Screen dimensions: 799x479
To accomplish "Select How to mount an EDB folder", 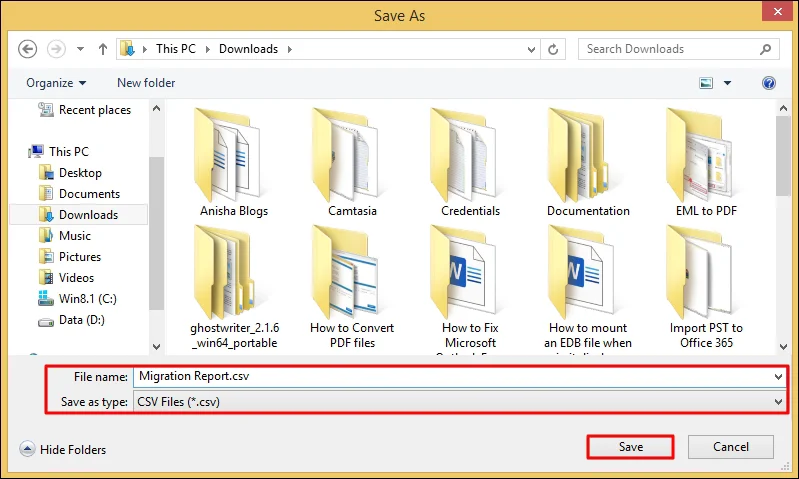I will (x=588, y=288).
